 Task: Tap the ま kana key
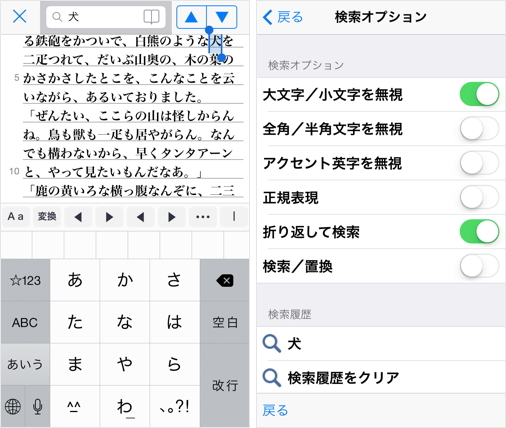coord(75,364)
